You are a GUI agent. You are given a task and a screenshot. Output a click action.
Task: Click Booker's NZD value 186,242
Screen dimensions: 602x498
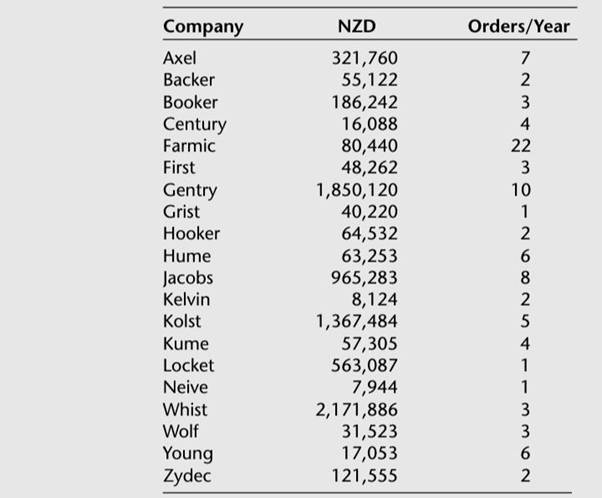pos(364,102)
